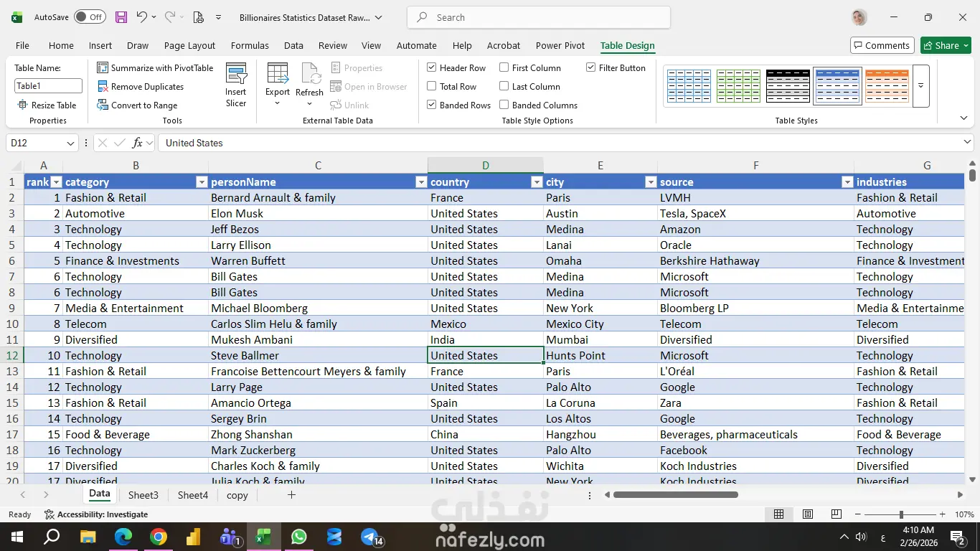Expand the Table Styles gallery

coord(920,85)
